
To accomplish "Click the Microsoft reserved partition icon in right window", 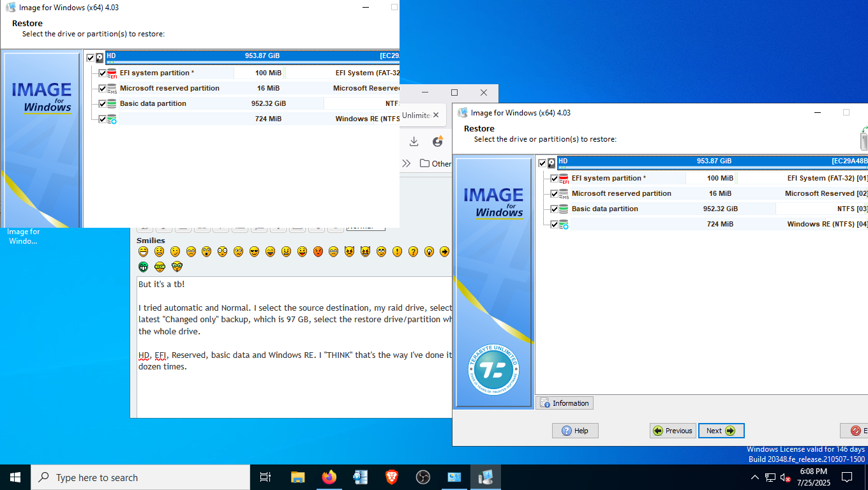I will pyautogui.click(x=564, y=194).
